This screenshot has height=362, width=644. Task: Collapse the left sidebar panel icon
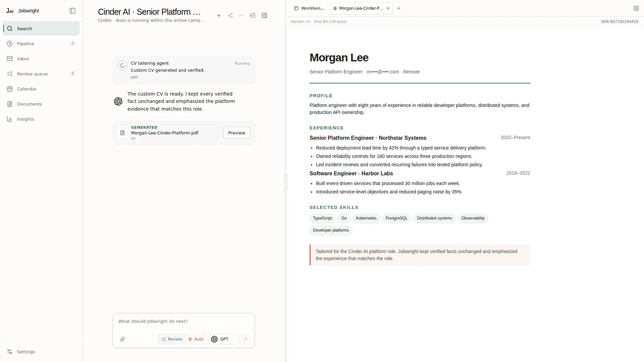coord(72,11)
